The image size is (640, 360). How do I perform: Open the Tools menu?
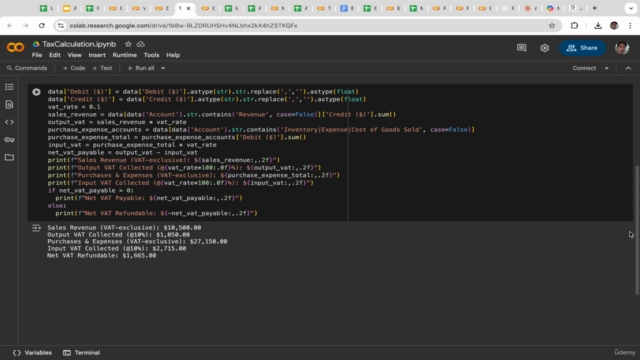click(x=151, y=55)
